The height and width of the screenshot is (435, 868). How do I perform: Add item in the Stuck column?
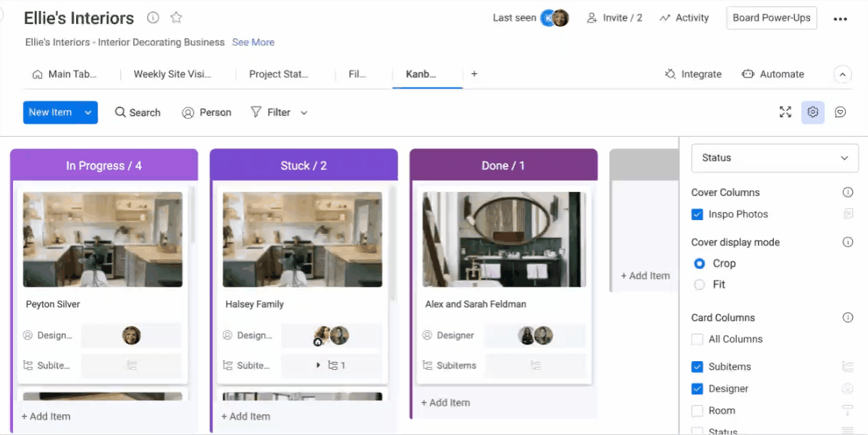tap(246, 416)
